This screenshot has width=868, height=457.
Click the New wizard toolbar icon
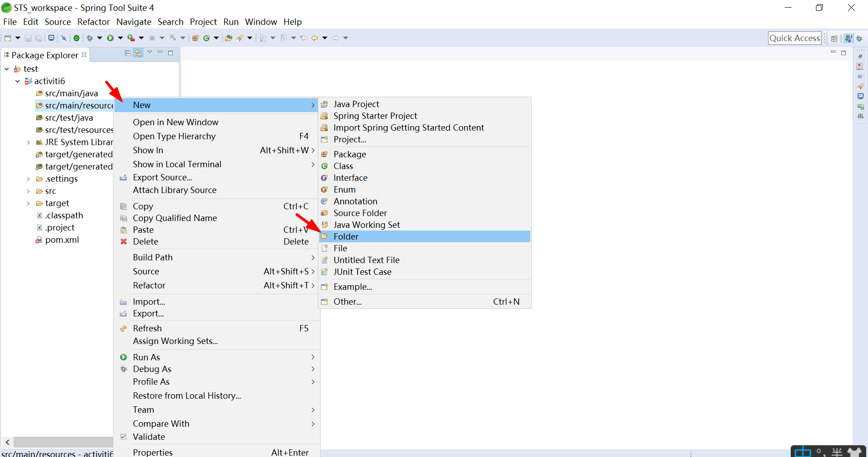8,38
